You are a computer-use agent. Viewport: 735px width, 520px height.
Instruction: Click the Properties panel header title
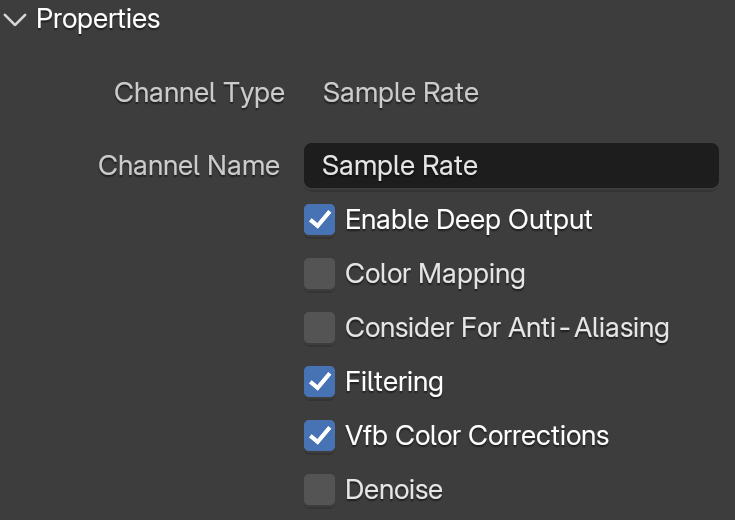tap(98, 19)
